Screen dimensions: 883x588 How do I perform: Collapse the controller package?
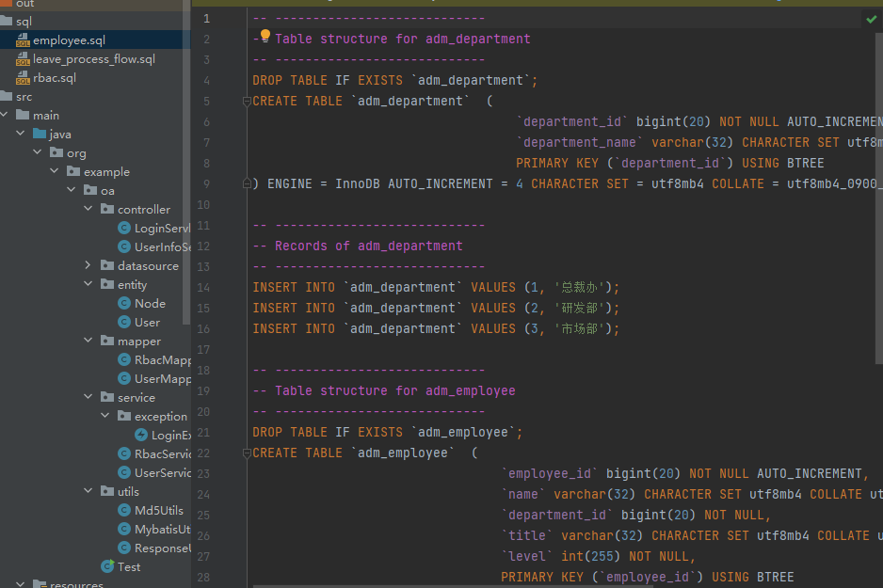click(88, 209)
